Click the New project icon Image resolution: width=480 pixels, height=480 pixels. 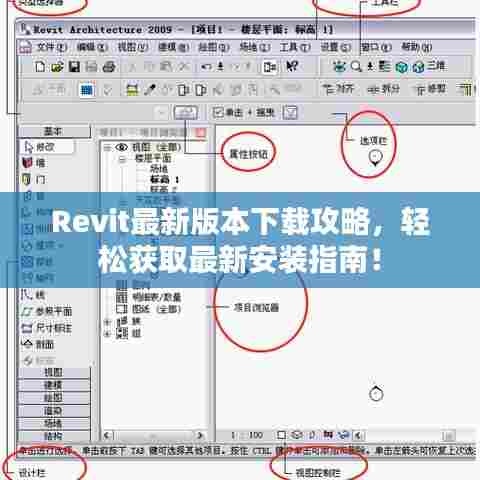(x=40, y=67)
